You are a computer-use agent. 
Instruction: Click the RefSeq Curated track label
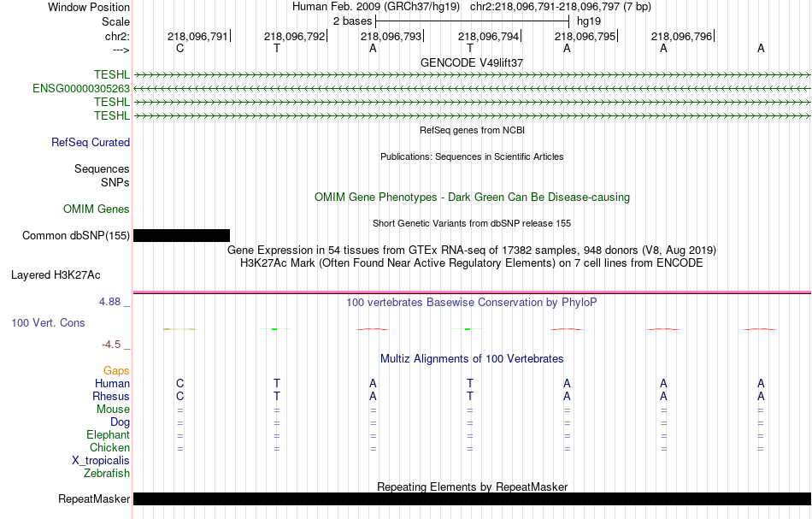[91, 143]
